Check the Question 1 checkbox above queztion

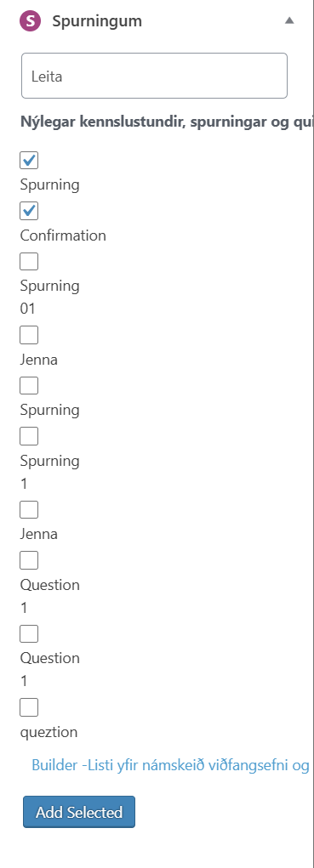[29, 634]
